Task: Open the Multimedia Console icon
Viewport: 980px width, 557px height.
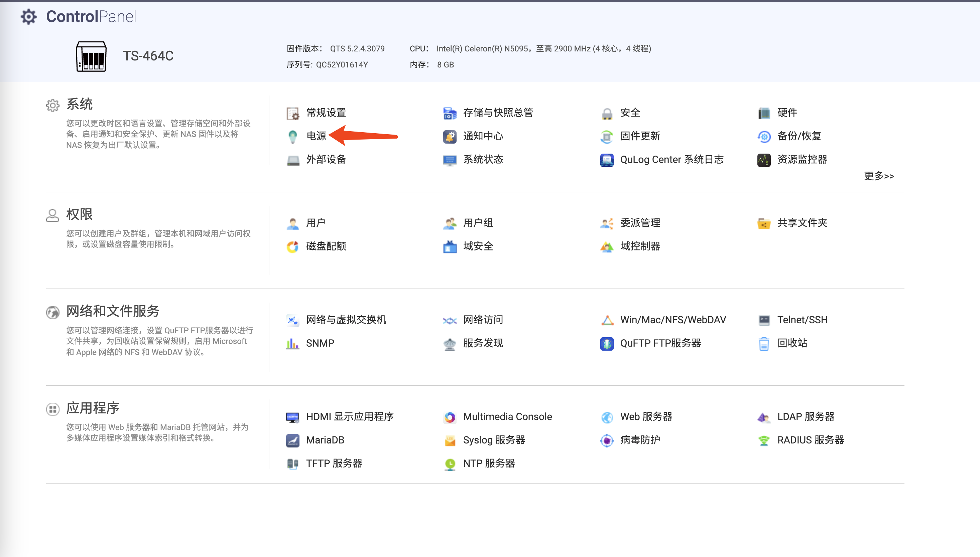Action: (450, 417)
